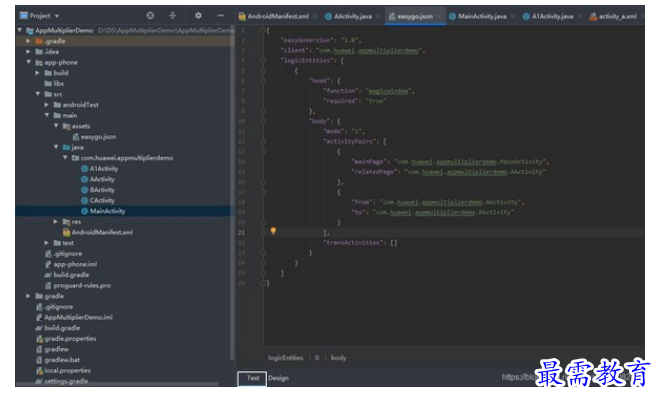Close the easygo.json tab
This screenshot has height=405, width=659.
coord(439,16)
